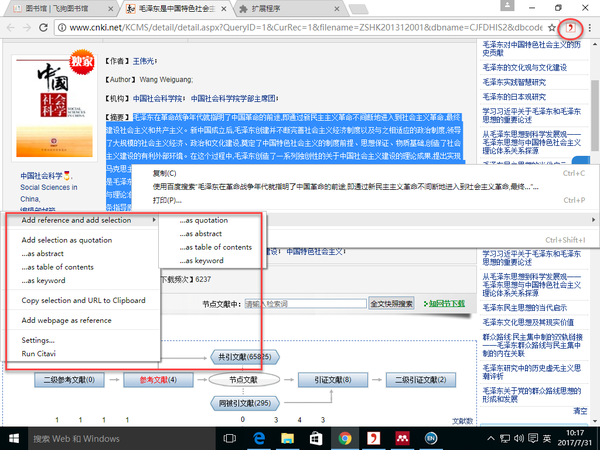The width and height of the screenshot is (600, 450).
Task: Select Add selection as quotation
Action: [67, 240]
